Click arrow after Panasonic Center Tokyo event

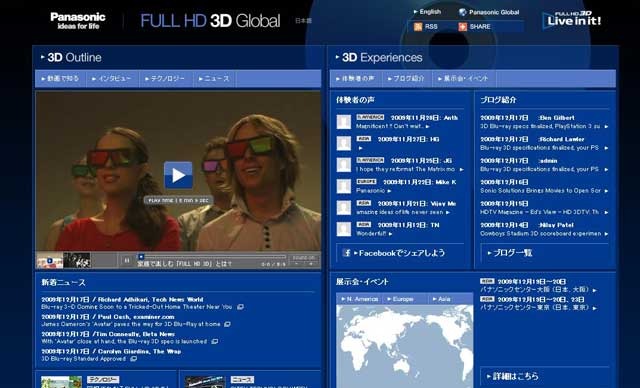click(x=594, y=308)
